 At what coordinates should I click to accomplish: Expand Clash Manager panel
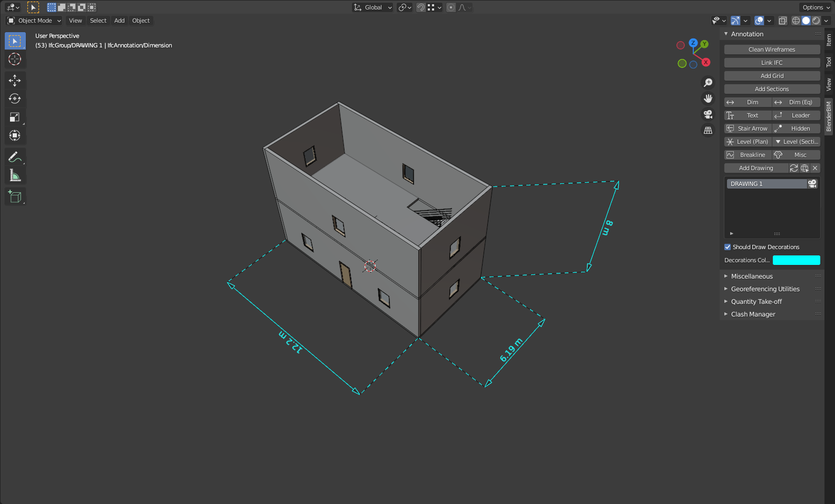point(772,314)
